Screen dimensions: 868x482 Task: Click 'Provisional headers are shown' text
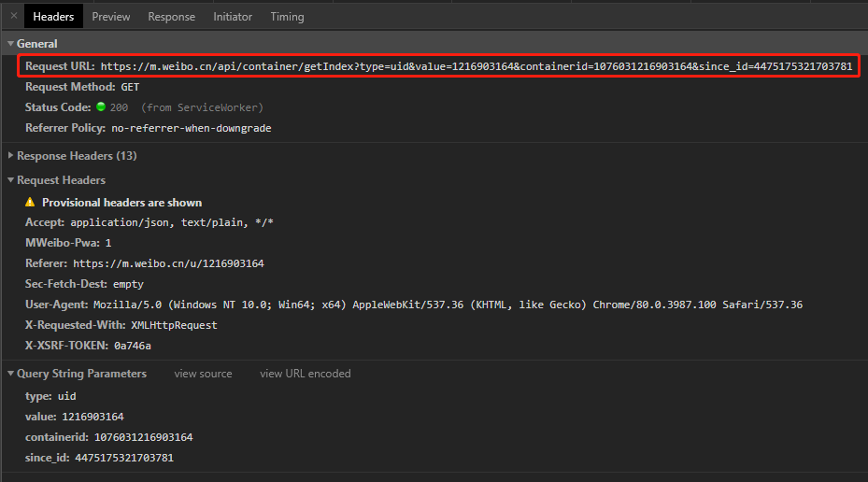(x=121, y=203)
